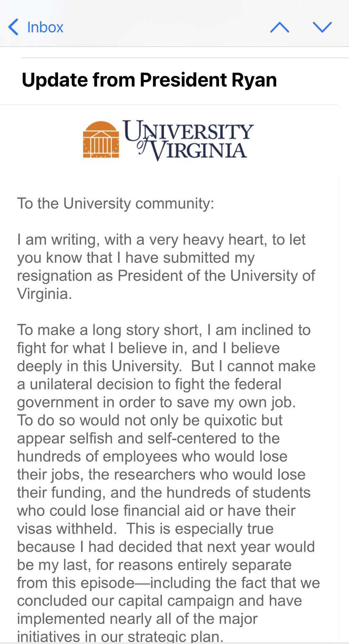Tap the orange Rotunda logo icon
Screen dimensions: 349x644
tap(101, 140)
